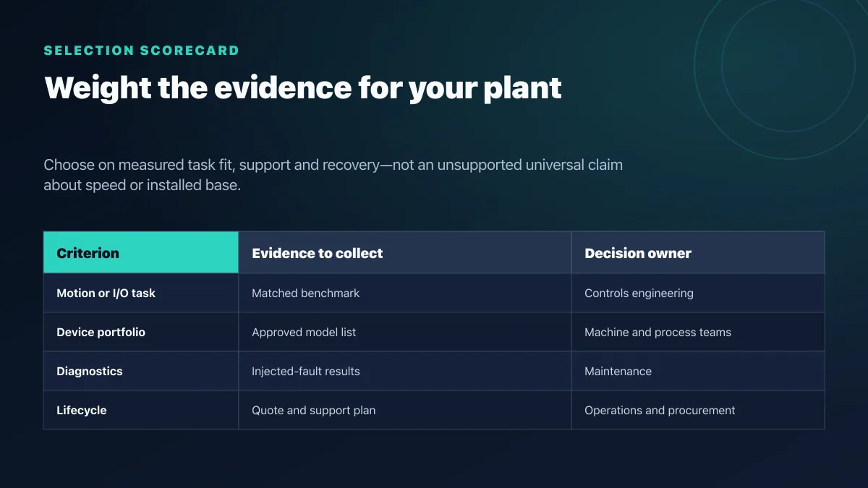The width and height of the screenshot is (868, 488).
Task: Click the SELECTION SCORECARD label
Action: click(x=141, y=51)
